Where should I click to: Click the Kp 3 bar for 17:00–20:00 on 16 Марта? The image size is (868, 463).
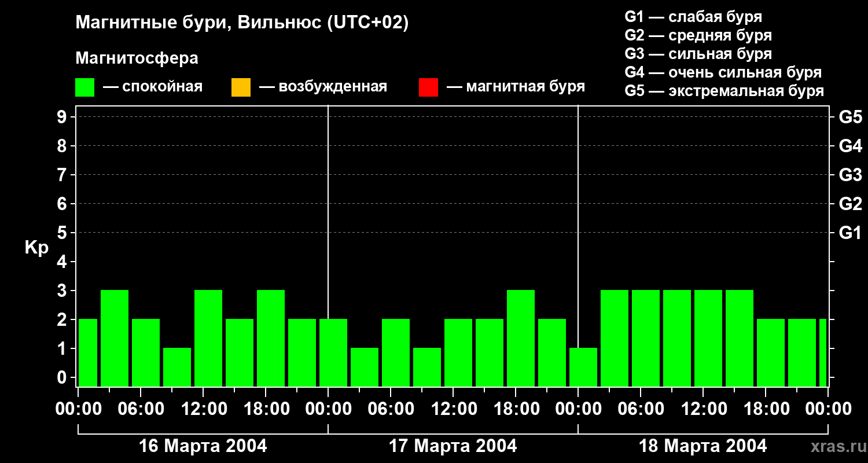[x=271, y=338]
